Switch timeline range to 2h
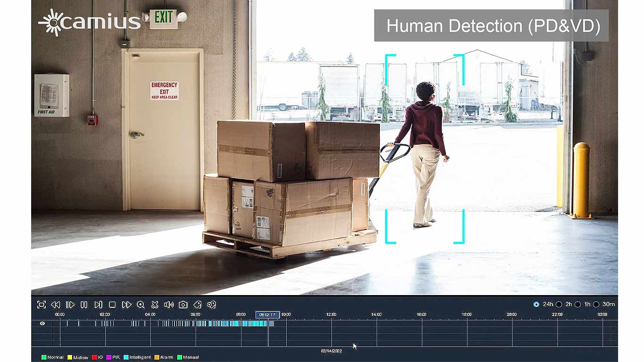Image resolution: width=644 pixels, height=362 pixels. (559, 304)
